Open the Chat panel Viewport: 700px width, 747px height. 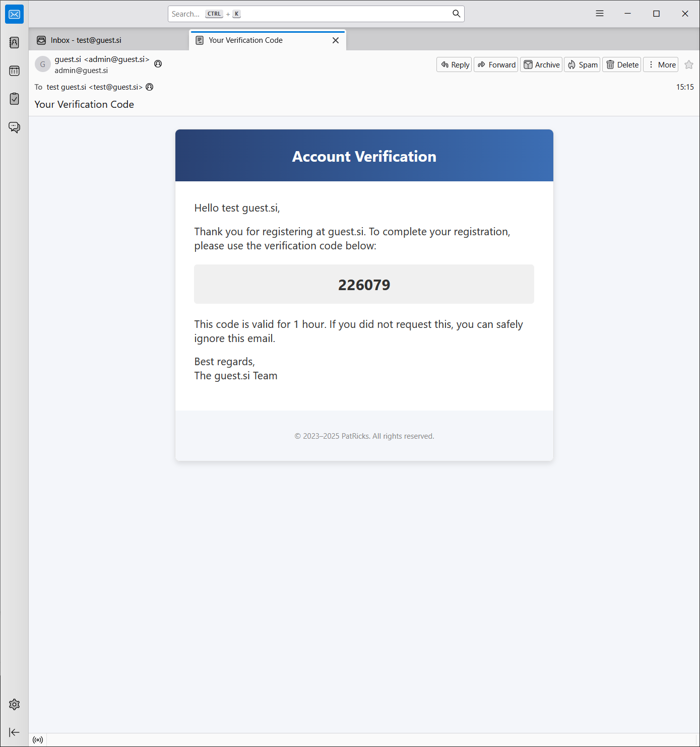click(14, 127)
